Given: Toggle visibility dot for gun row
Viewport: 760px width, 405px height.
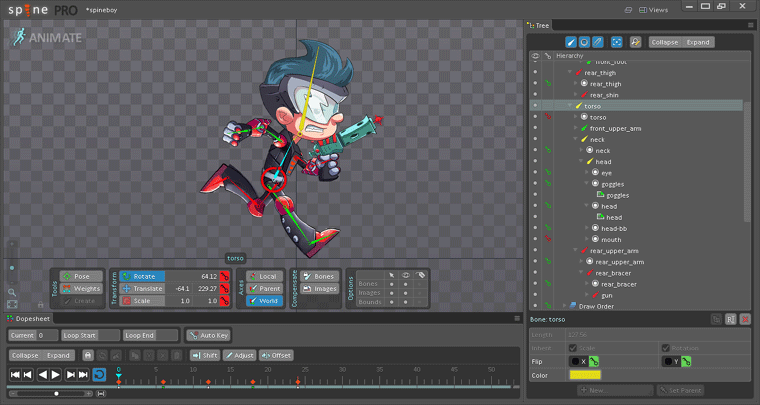Looking at the screenshot, I should click(535, 295).
